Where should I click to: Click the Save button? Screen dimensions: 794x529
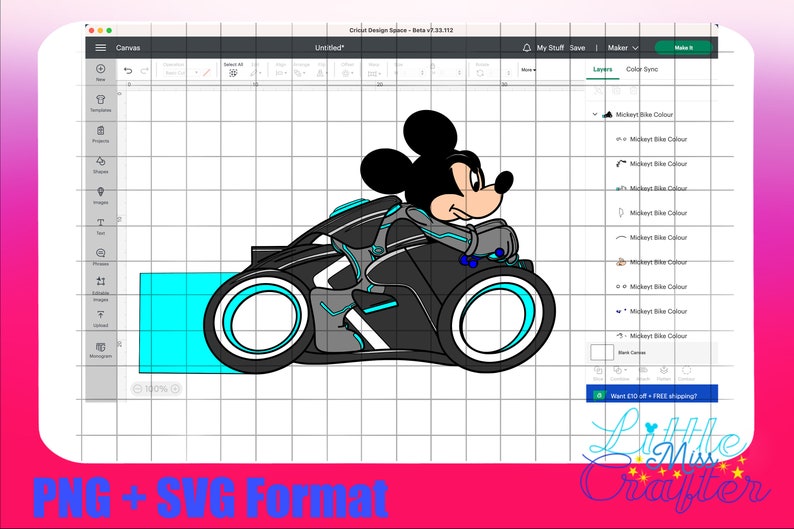[x=577, y=48]
